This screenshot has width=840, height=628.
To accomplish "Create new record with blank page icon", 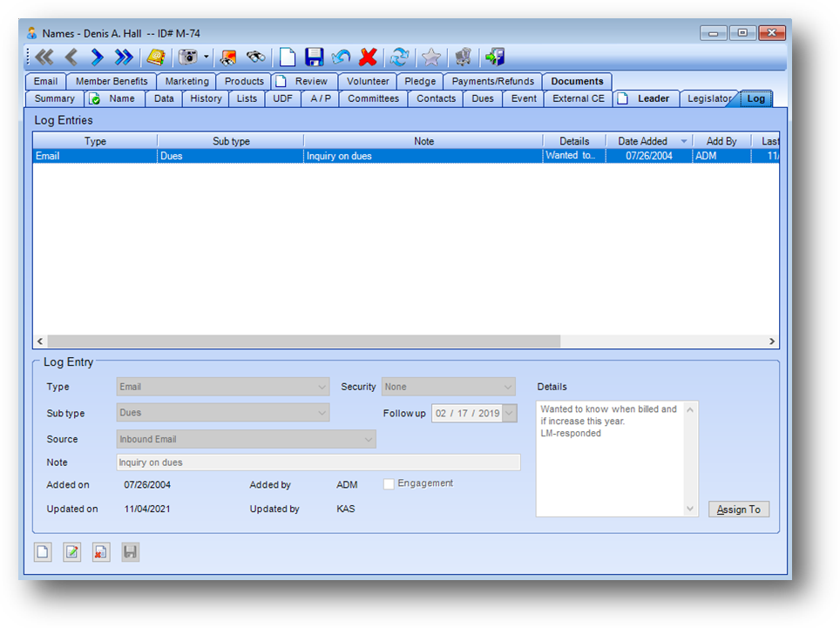I will (x=288, y=57).
